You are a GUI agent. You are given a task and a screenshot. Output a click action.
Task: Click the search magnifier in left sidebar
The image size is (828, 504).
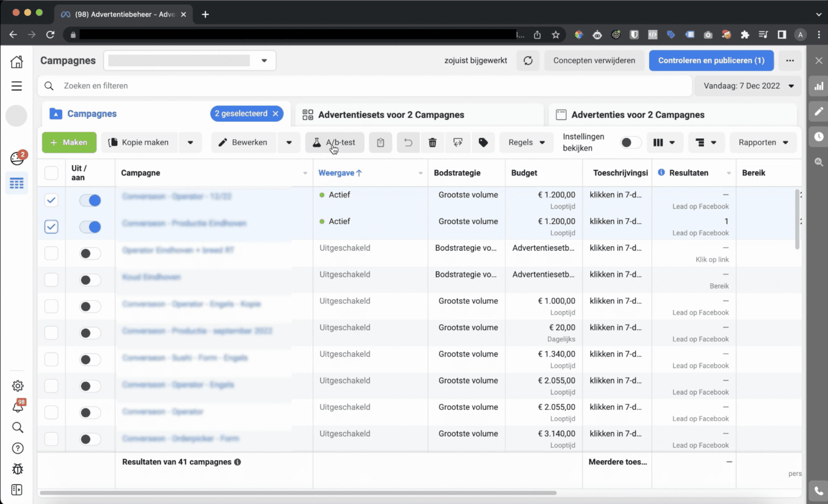(x=17, y=427)
